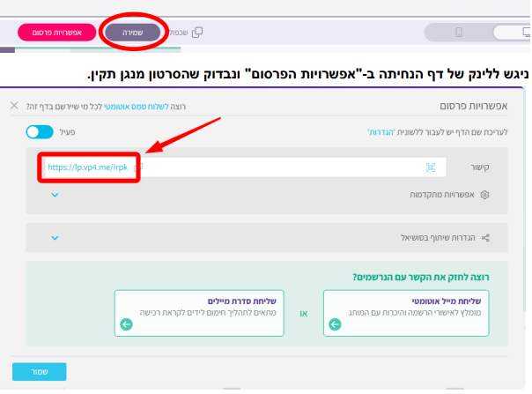Click the gear icon for advanced options
Viewport: 532px width, 394px height.
coord(484,194)
